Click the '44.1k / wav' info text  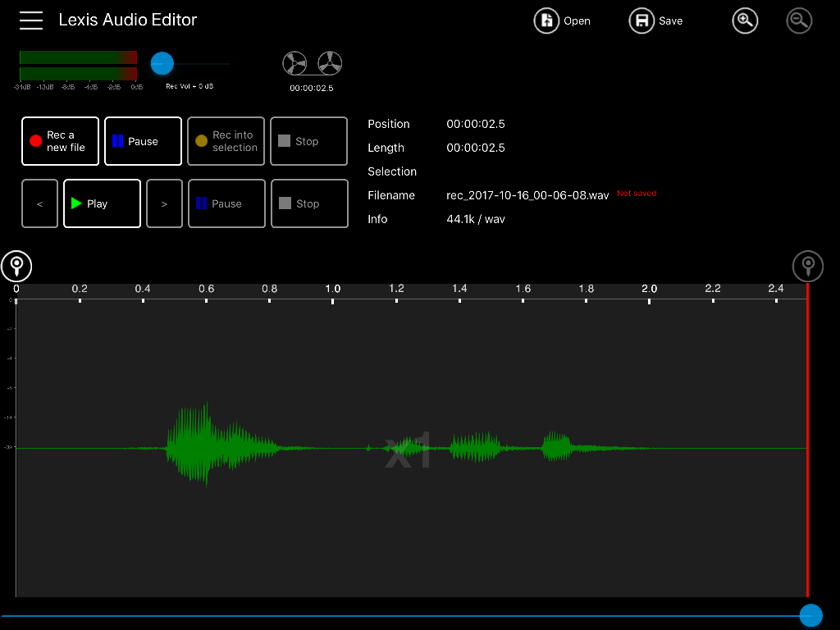point(476,219)
